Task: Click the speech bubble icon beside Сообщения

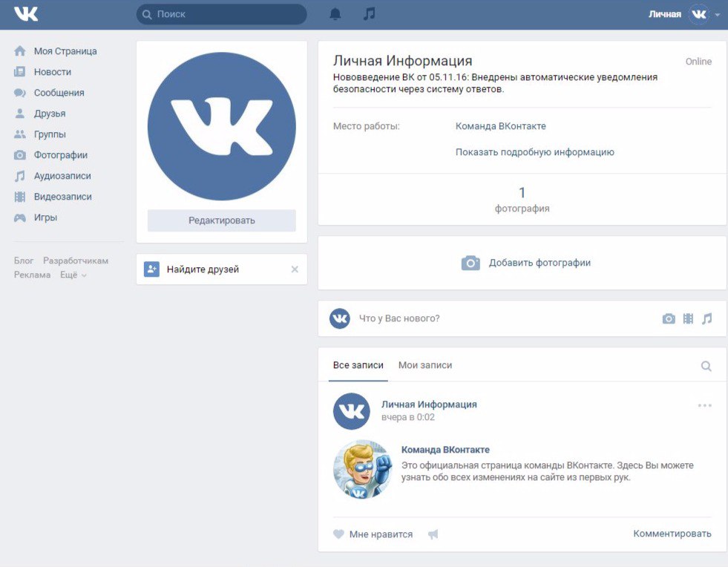Action: click(20, 93)
